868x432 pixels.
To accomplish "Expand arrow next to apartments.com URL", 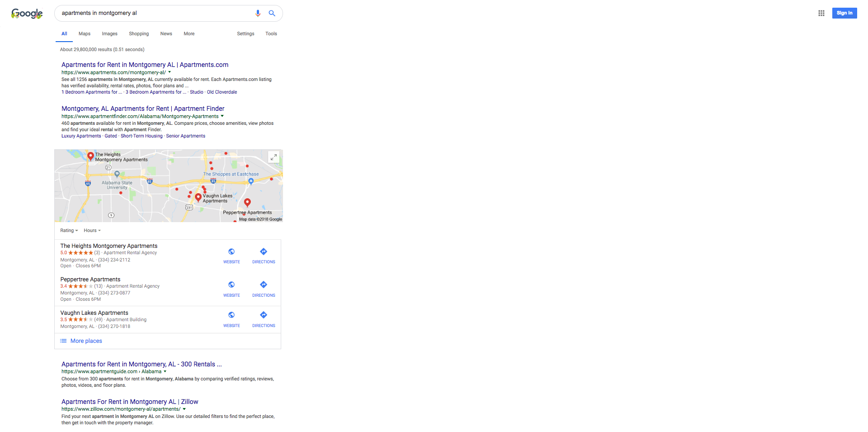I will coord(170,72).
